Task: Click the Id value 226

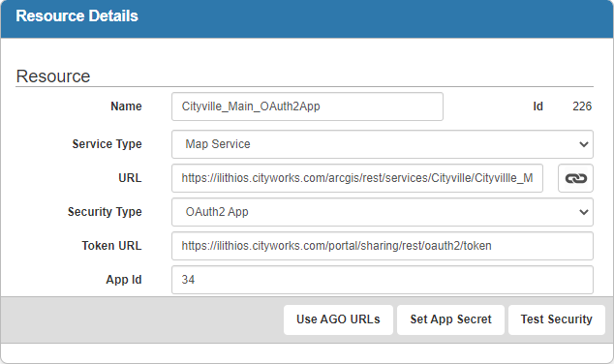Action: pos(582,106)
